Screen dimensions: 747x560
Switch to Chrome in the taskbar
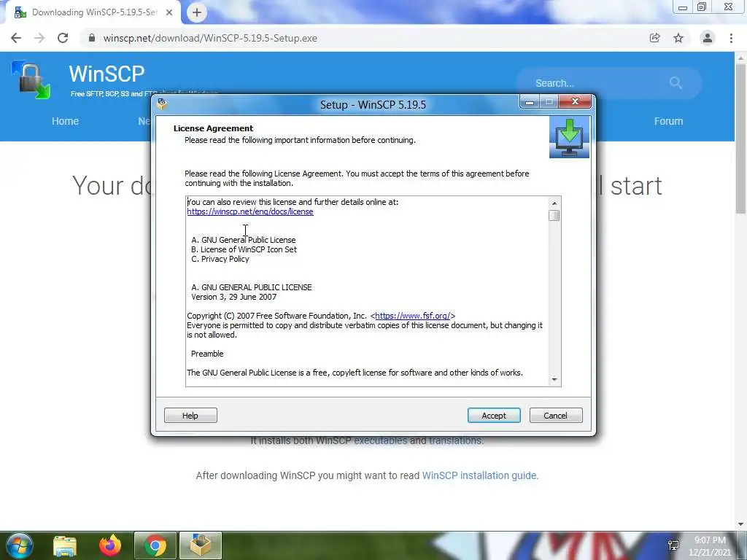155,545
